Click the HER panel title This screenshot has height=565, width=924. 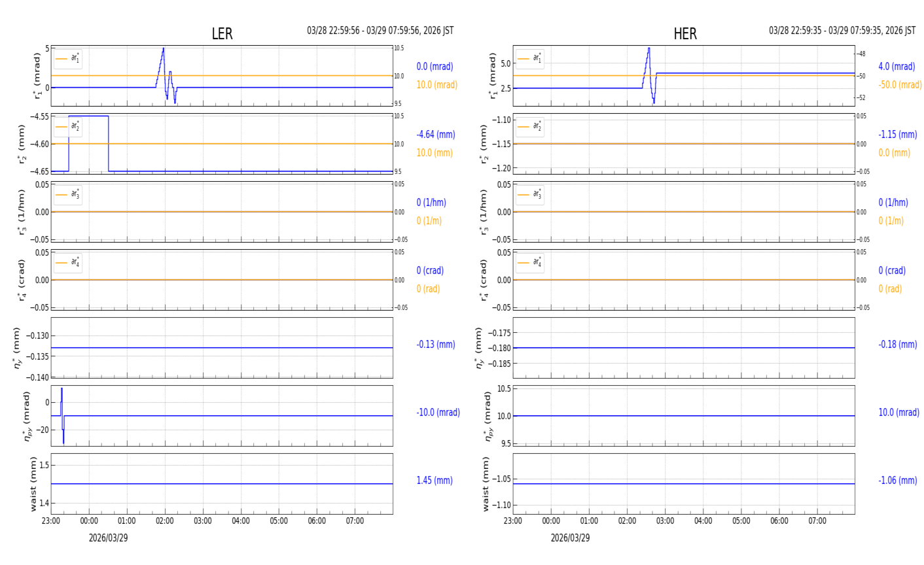[x=684, y=34]
